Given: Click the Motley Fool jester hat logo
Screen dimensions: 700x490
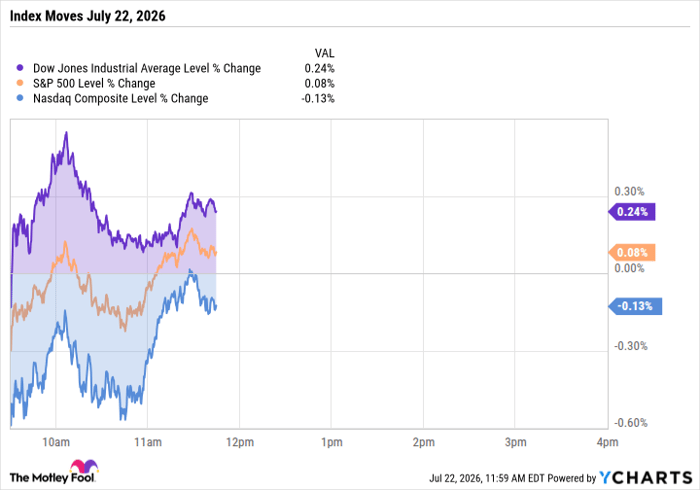Looking at the screenshot, I should point(84,467).
